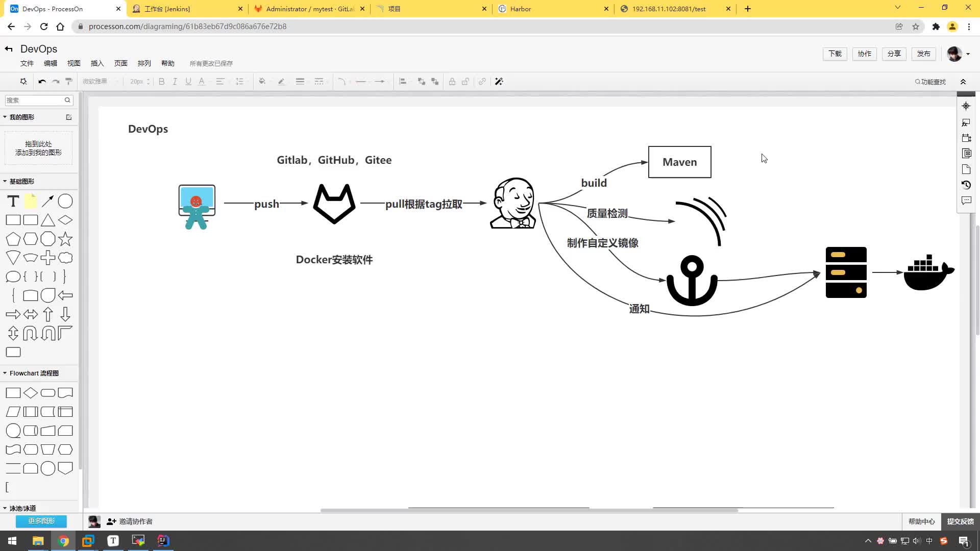
Task: Open the line width dropdown
Action: click(x=300, y=82)
